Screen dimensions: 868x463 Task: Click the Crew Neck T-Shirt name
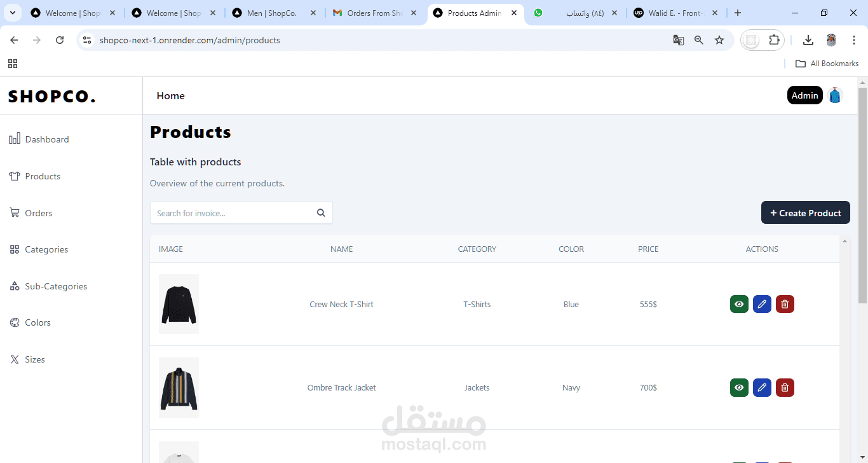coord(341,304)
